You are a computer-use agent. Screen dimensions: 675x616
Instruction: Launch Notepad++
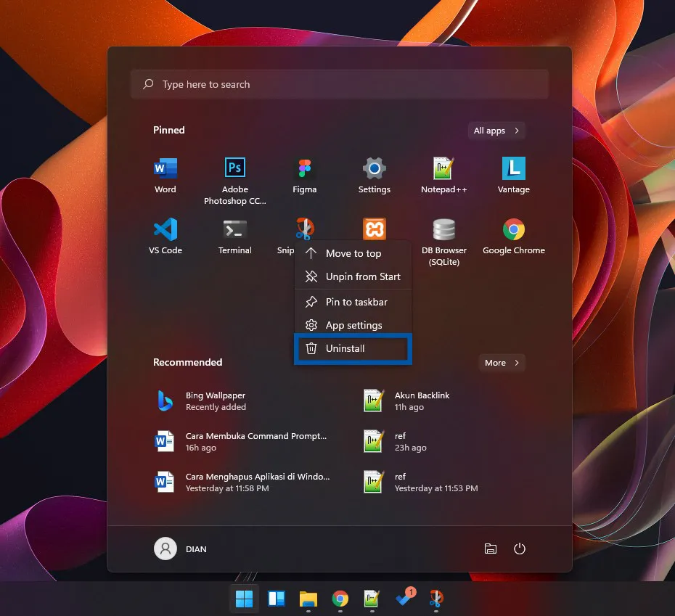pos(443,168)
